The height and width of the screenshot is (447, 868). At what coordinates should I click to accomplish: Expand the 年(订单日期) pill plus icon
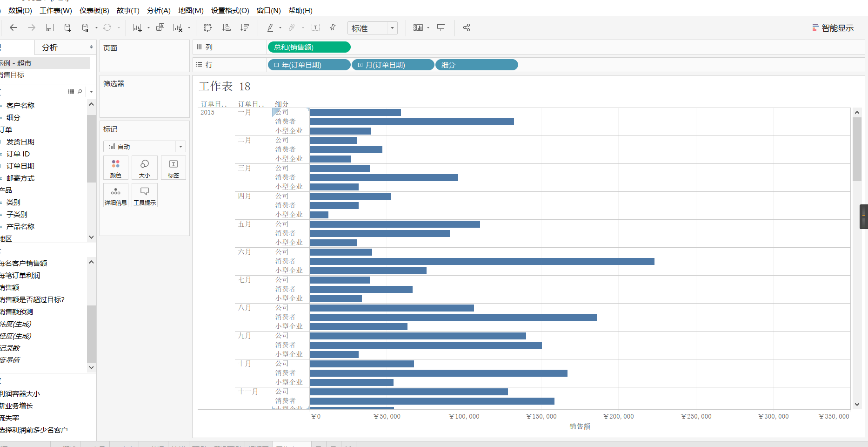tap(276, 65)
